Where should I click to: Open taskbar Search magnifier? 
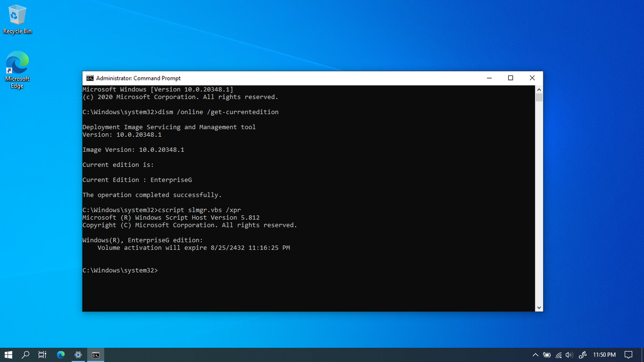tap(26, 355)
